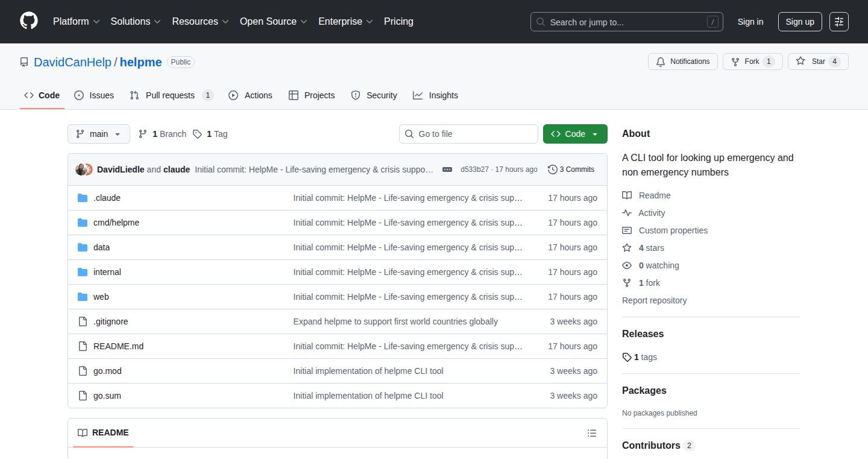This screenshot has height=459, width=868.
Task: Click the Report repository link
Action: pos(654,300)
